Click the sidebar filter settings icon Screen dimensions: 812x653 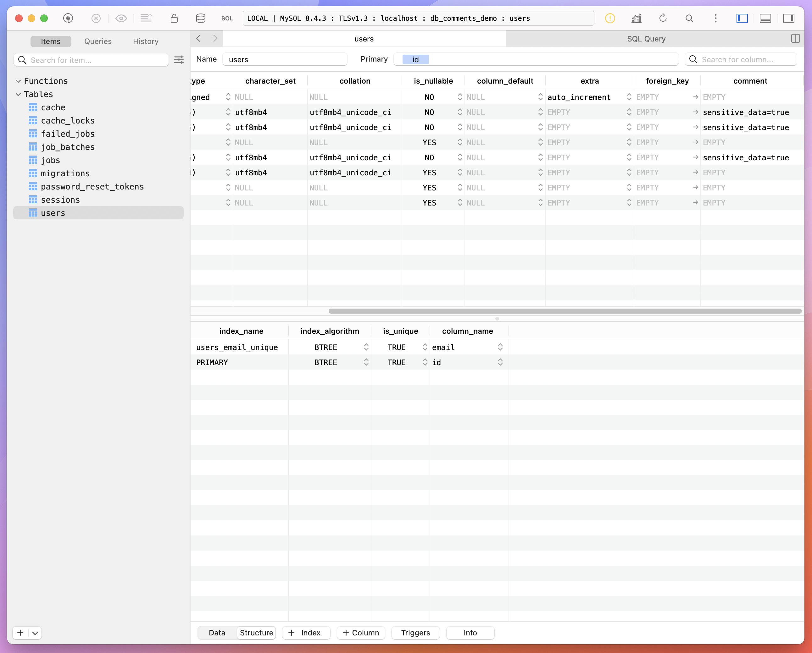[179, 60]
